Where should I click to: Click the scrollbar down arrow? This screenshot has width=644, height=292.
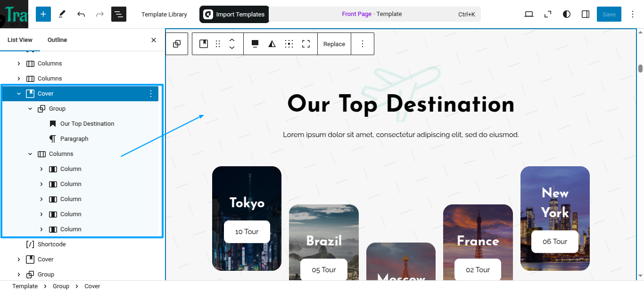[x=640, y=276]
